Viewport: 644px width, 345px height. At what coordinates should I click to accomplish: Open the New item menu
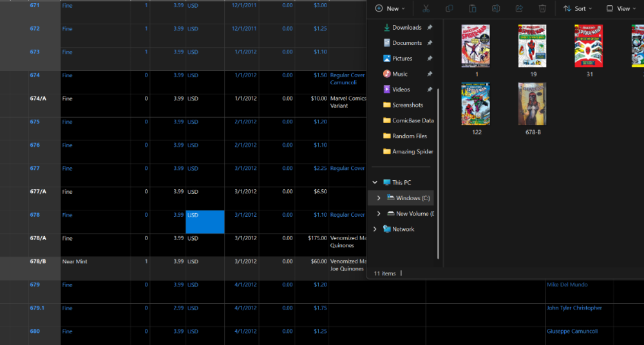coord(390,9)
